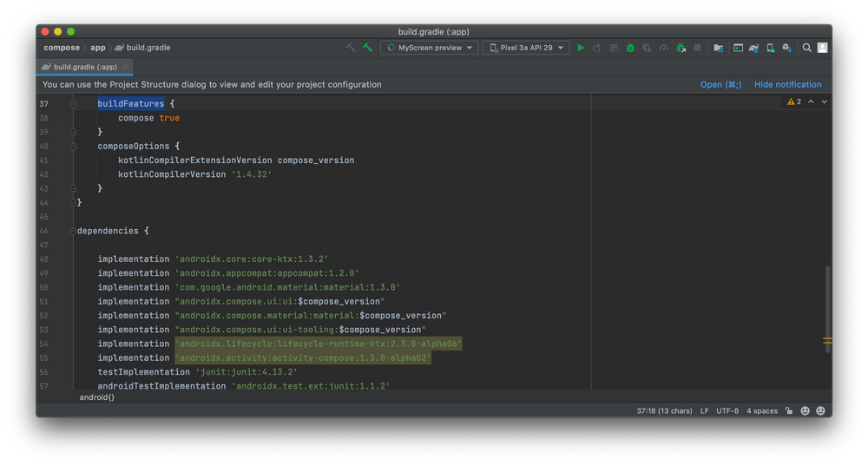
Task: Click the Sync Project with Gradle icon
Action: (x=754, y=49)
